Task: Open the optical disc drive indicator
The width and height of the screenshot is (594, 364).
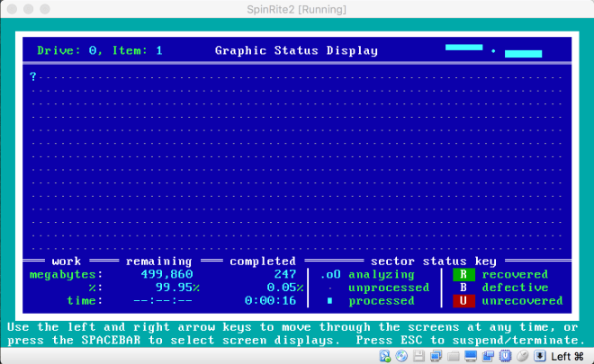Action: click(401, 356)
